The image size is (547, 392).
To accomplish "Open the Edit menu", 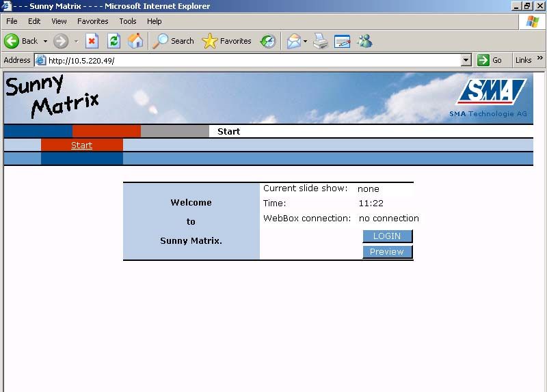I will click(34, 21).
